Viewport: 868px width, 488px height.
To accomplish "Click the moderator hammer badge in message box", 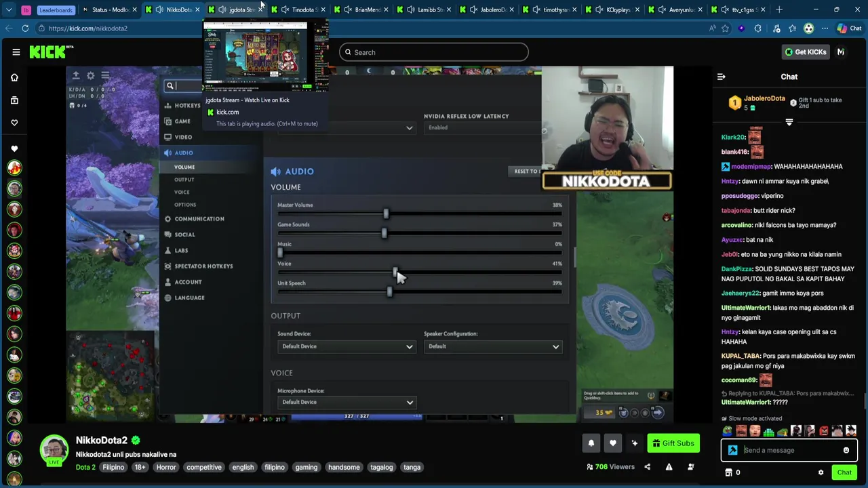I will click(x=732, y=450).
